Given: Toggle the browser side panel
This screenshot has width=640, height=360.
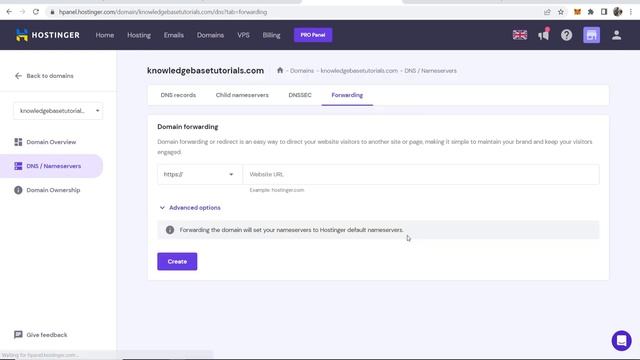Looking at the screenshot, I should click(604, 12).
